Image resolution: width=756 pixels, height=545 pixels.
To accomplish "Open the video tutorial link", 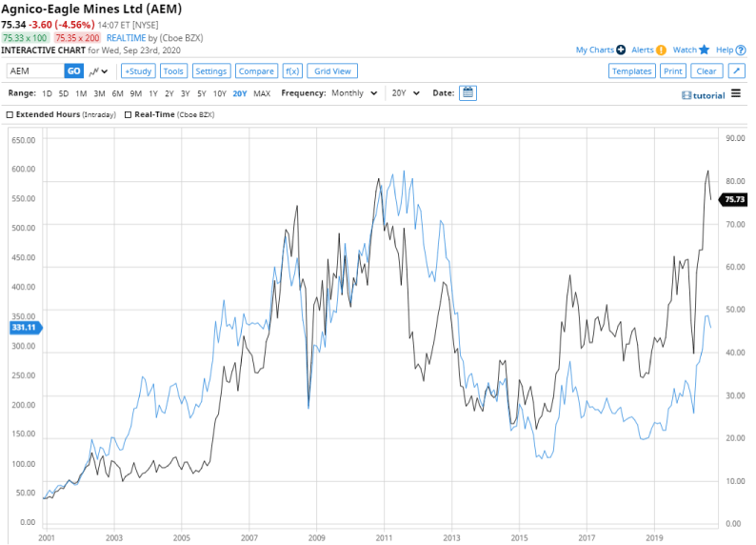I will pos(704,95).
